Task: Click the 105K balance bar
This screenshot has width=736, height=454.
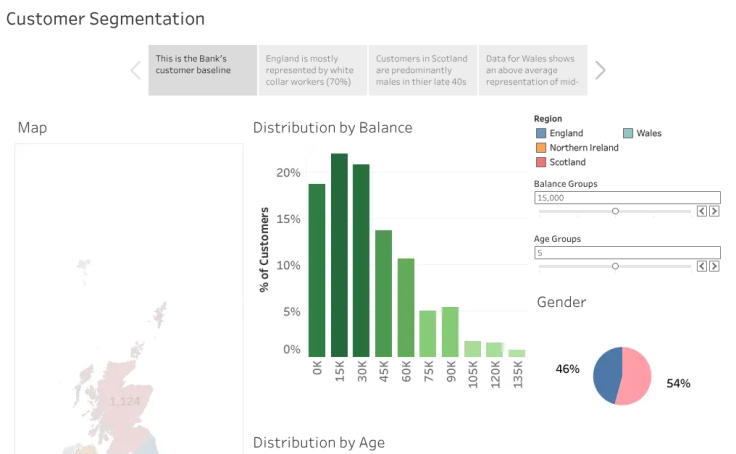Action: click(x=473, y=349)
